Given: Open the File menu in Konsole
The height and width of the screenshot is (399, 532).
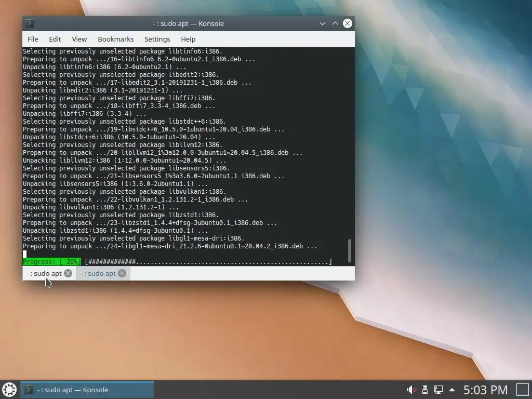Looking at the screenshot, I should pyautogui.click(x=33, y=39).
